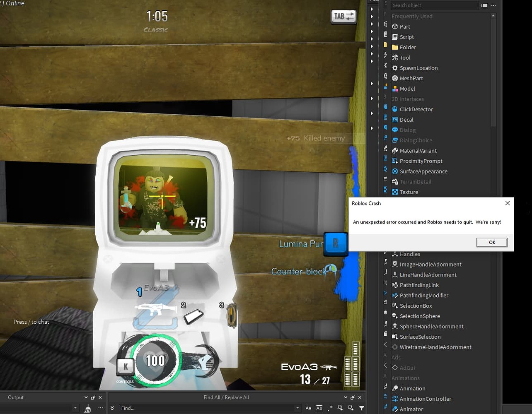The height and width of the screenshot is (414, 532).
Task: Insert a Decal object
Action: click(x=406, y=120)
